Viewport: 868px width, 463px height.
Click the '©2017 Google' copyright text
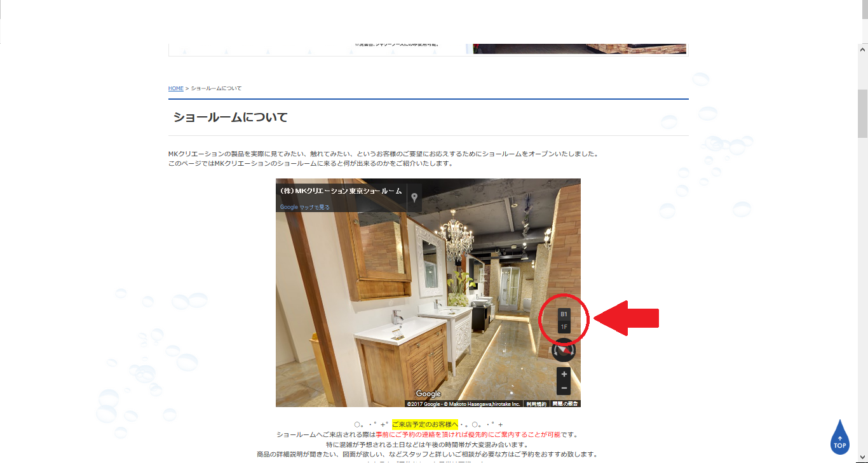[x=424, y=404]
